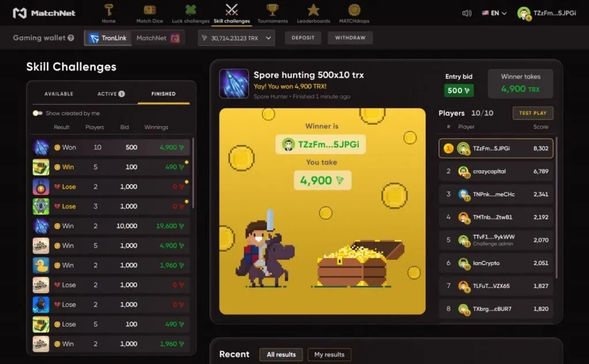
Task: Mute sound with speaker icon
Action: (466, 13)
